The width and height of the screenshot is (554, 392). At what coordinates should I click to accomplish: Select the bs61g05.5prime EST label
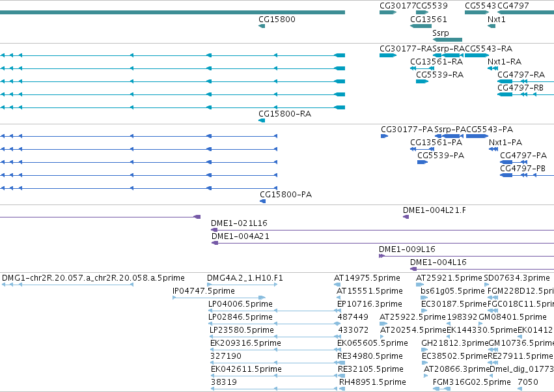point(452,291)
